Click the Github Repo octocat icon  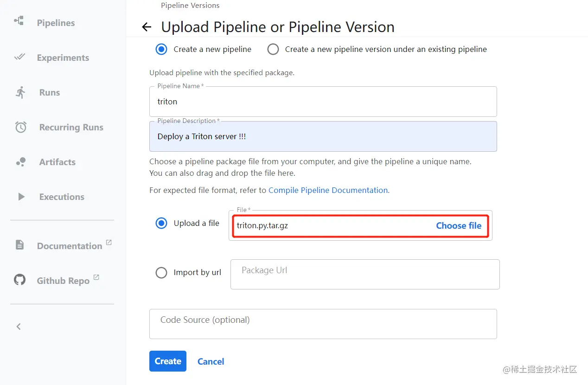19,280
